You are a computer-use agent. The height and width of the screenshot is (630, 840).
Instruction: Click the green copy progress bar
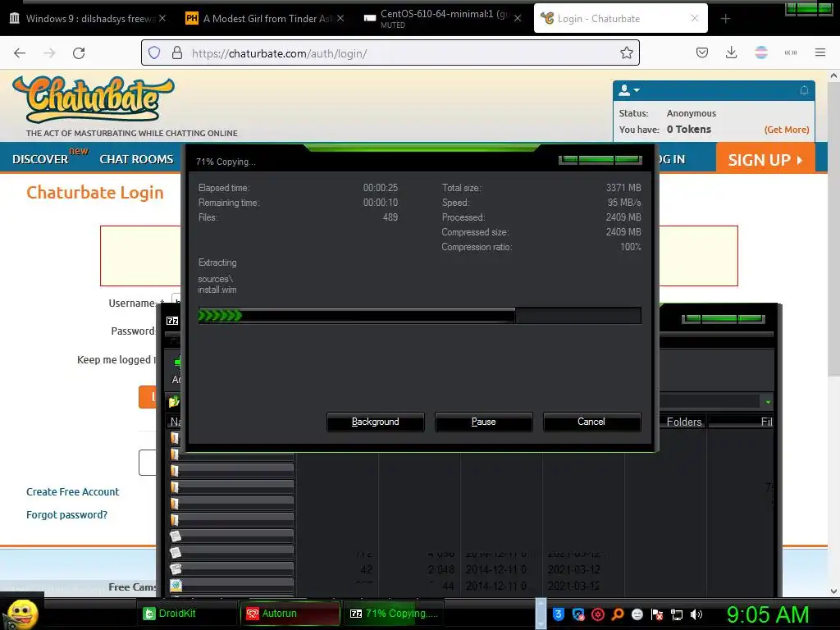click(419, 316)
